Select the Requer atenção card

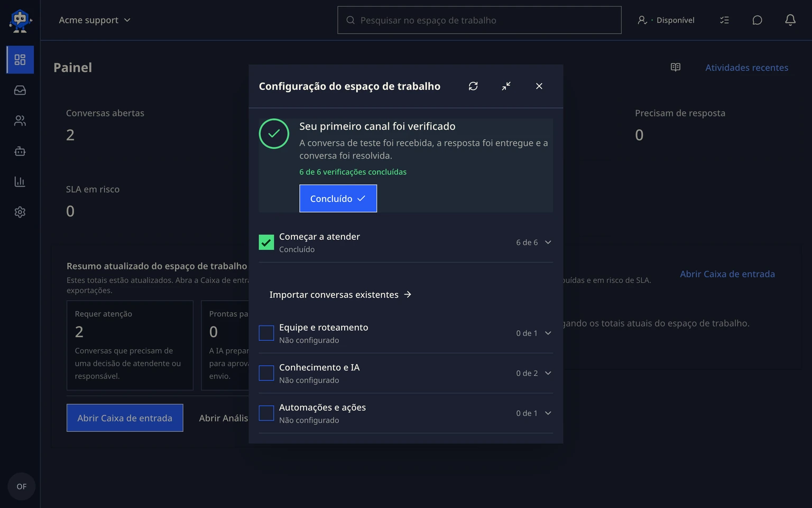[x=130, y=346]
